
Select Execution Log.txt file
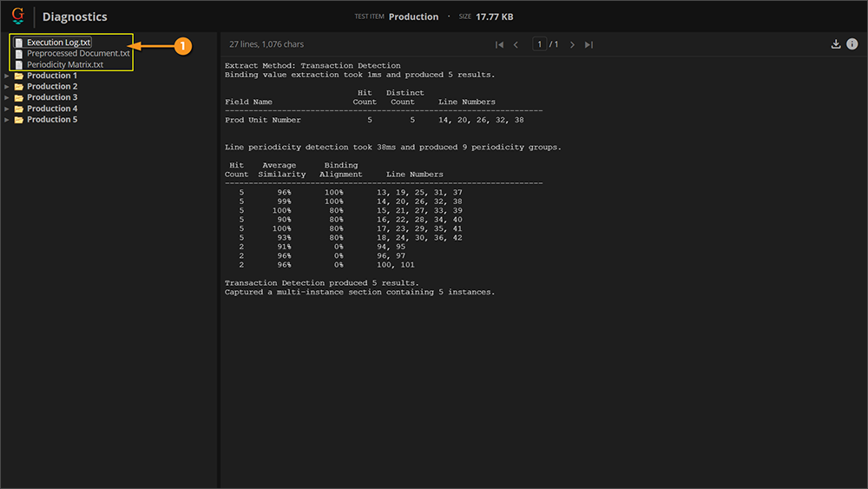[58, 43]
